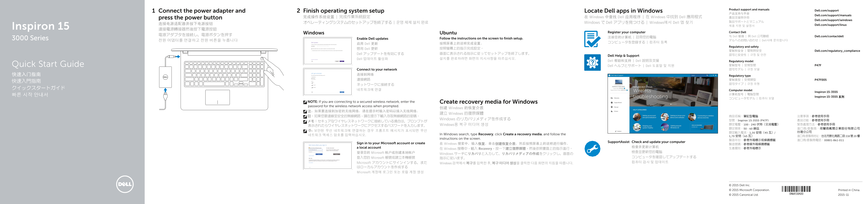Click the 'Connect to your network' label
This screenshot has width=868, height=204.
pyautogui.click(x=377, y=70)
